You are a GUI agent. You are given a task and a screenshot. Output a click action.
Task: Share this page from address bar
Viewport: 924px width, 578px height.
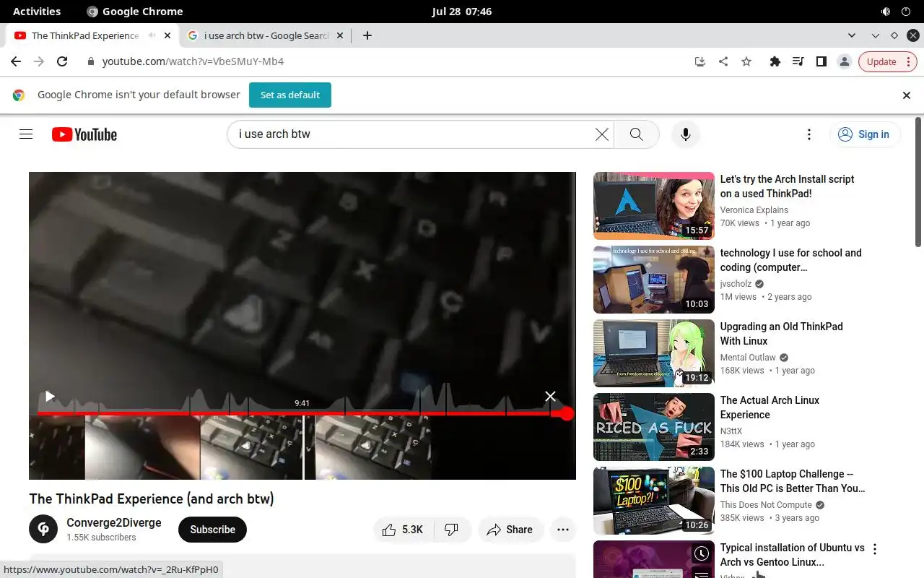723,61
